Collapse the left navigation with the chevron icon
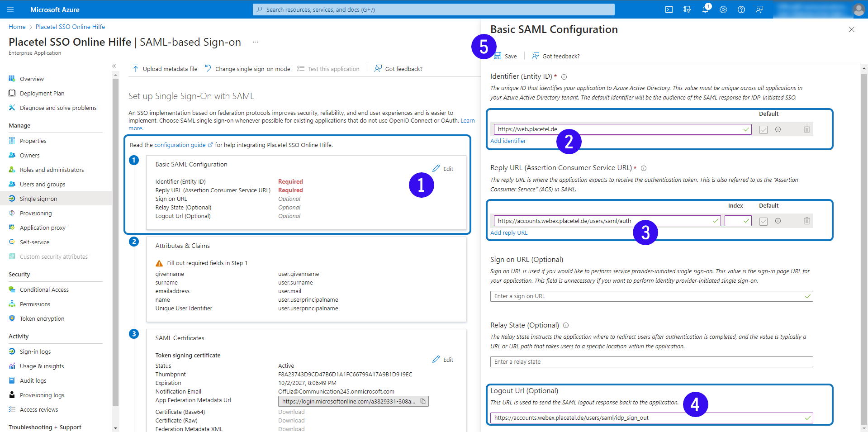868x432 pixels. point(114,66)
